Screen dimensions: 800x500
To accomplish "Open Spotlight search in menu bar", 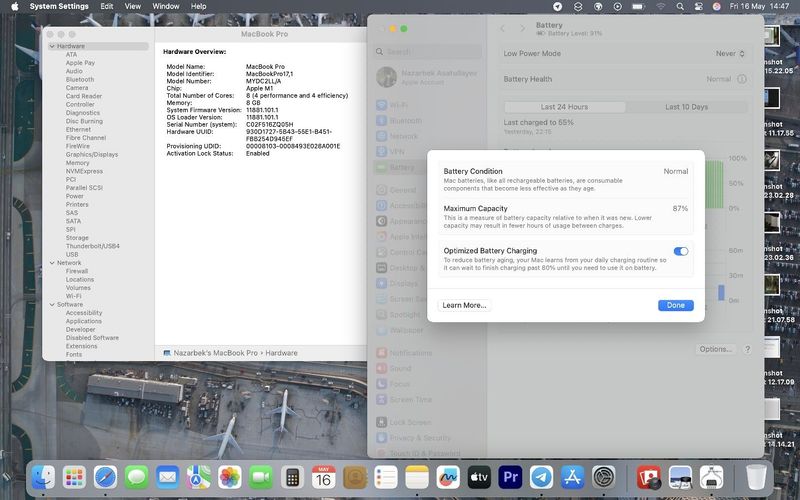I will pyautogui.click(x=680, y=7).
